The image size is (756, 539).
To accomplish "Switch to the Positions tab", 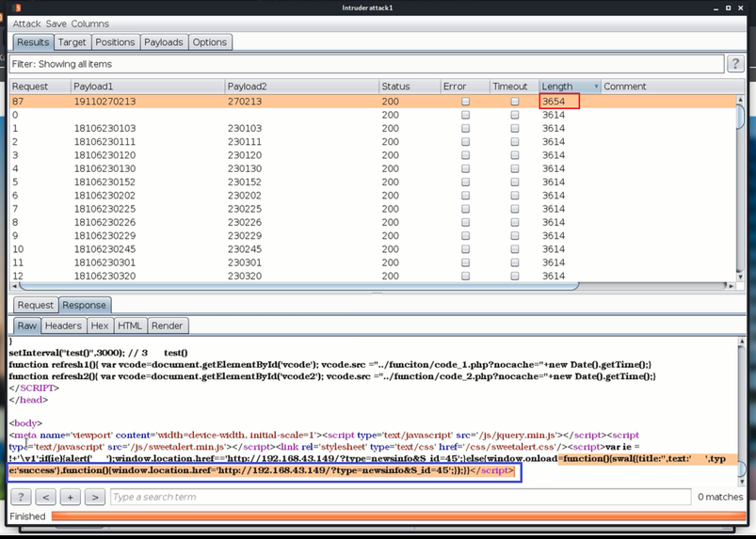I will click(x=115, y=42).
